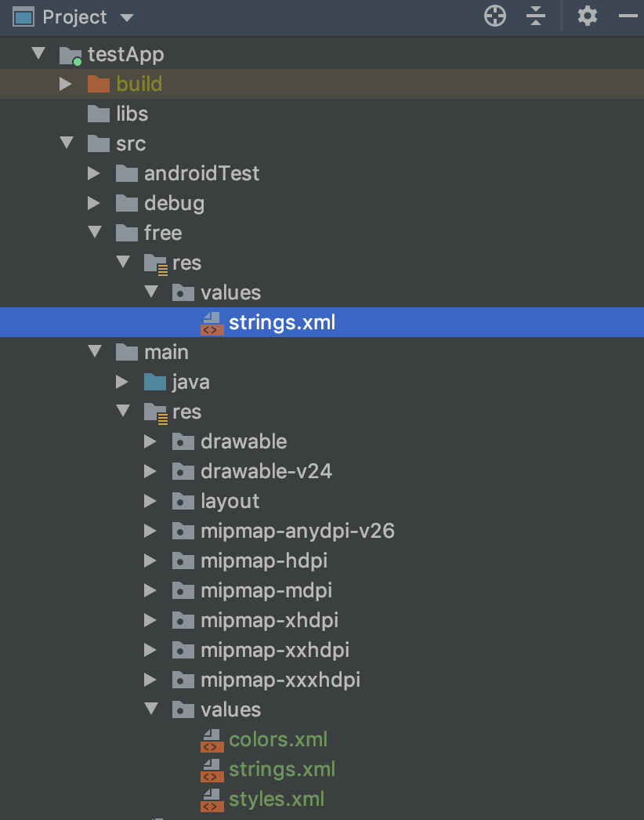This screenshot has width=644, height=820.
Task: Open the Project view dropdown
Action: pyautogui.click(x=126, y=18)
